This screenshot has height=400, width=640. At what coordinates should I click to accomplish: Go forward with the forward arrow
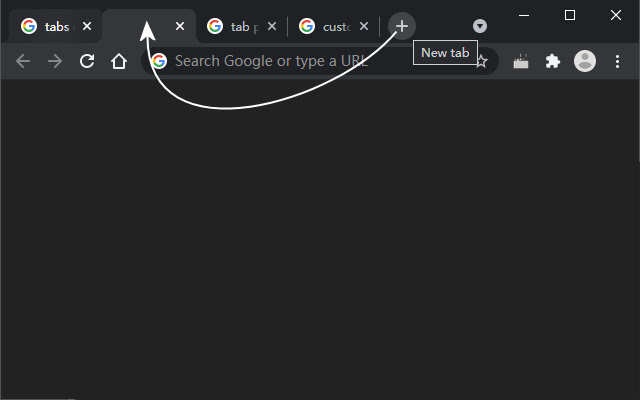pos(55,61)
